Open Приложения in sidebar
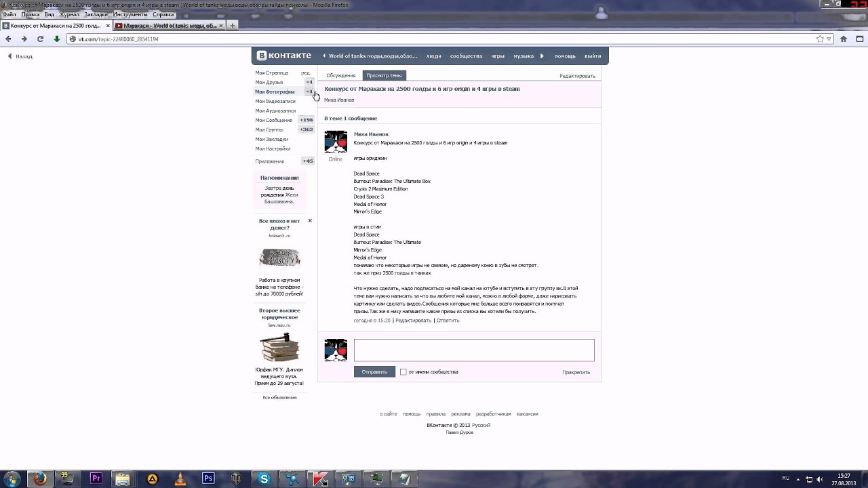The image size is (868, 488). (x=270, y=161)
